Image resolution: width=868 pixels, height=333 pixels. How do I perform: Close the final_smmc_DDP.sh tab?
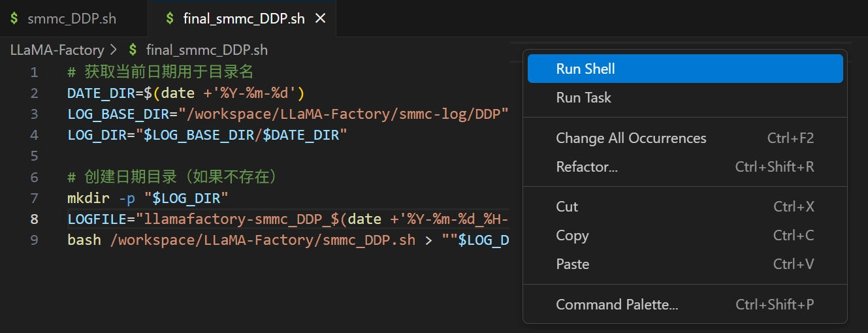(x=320, y=18)
